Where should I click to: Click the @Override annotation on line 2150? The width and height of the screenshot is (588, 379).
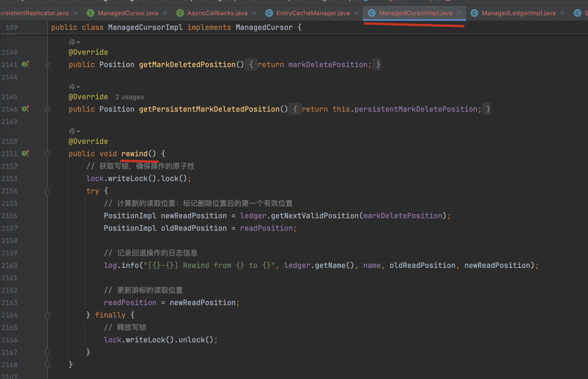pos(88,142)
